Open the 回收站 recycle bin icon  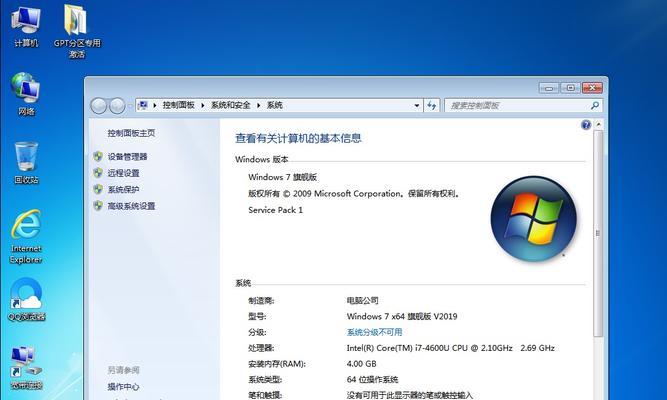pos(26,163)
